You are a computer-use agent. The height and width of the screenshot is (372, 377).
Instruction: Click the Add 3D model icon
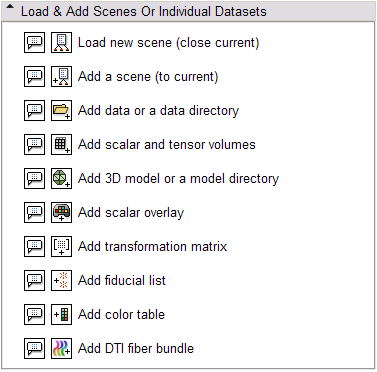pos(61,178)
